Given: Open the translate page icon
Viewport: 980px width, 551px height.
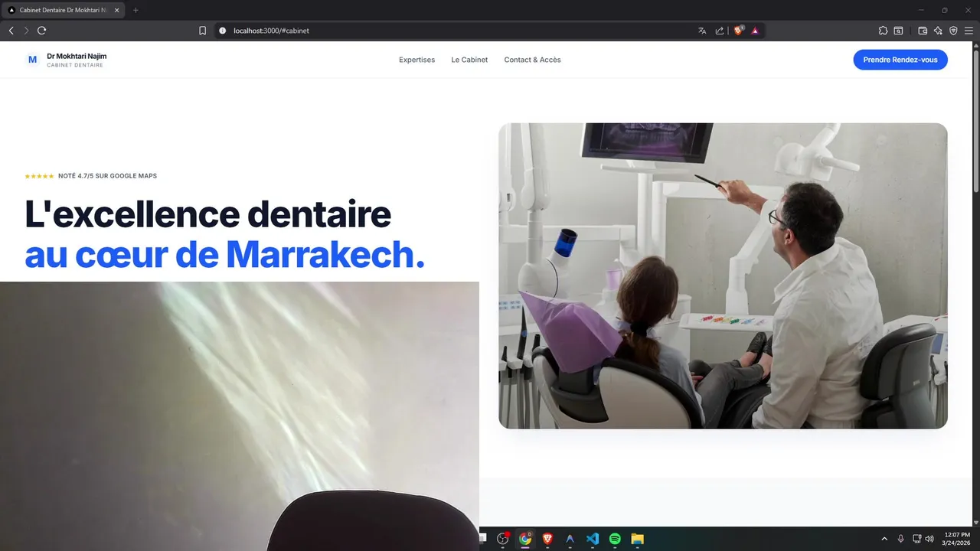Looking at the screenshot, I should pyautogui.click(x=702, y=31).
